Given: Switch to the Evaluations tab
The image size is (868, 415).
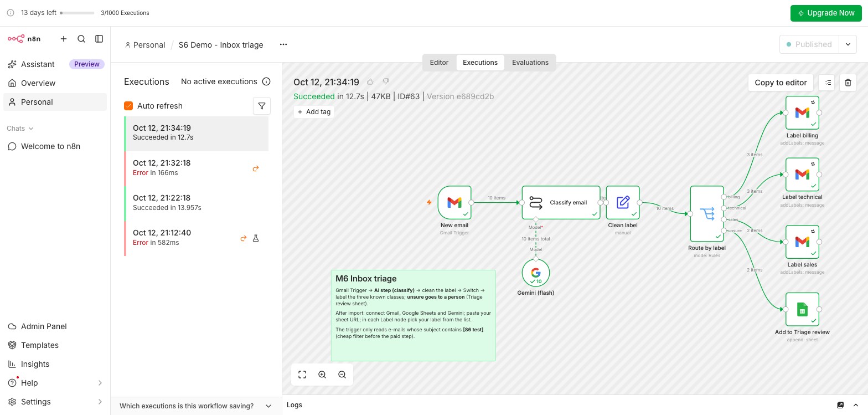Looking at the screenshot, I should (x=530, y=63).
